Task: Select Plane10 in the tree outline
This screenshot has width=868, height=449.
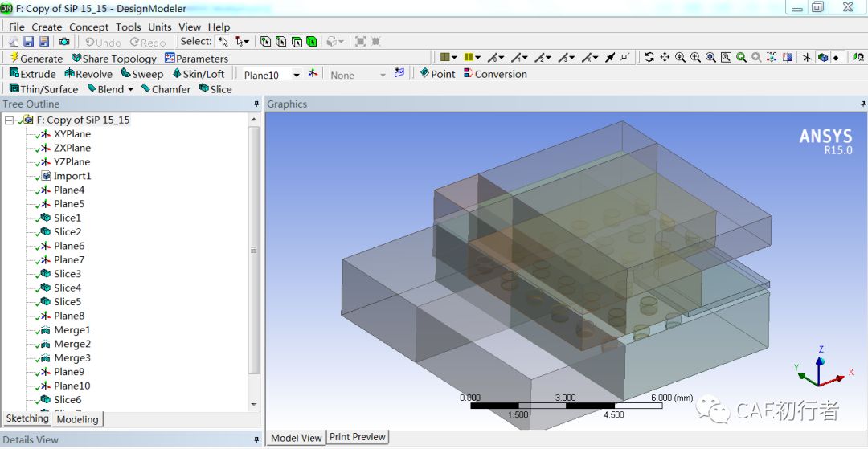Action: tap(72, 386)
